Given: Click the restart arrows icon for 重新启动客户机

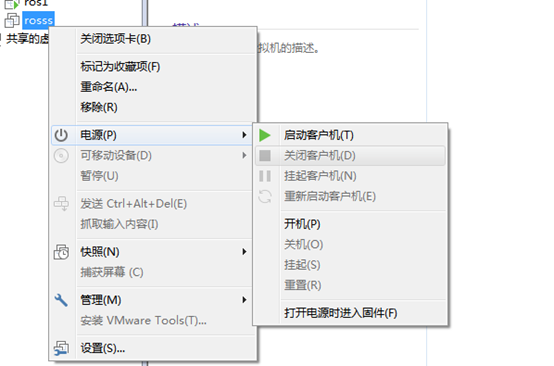Looking at the screenshot, I should tap(265, 196).
